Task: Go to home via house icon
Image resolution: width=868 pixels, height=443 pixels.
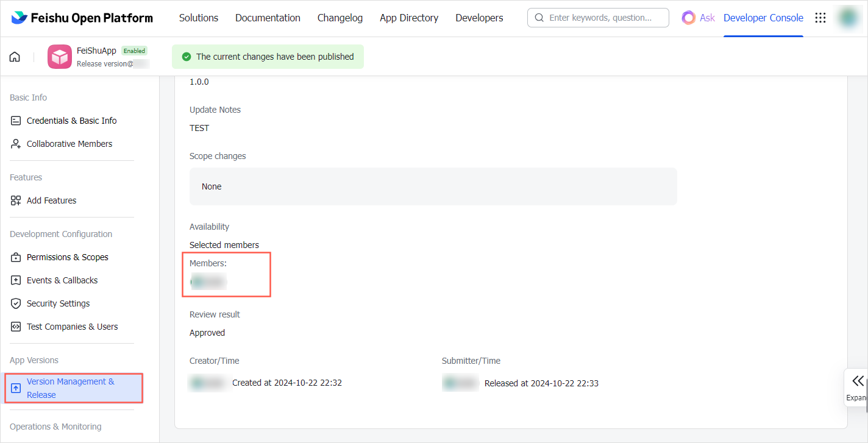Action: (15, 57)
